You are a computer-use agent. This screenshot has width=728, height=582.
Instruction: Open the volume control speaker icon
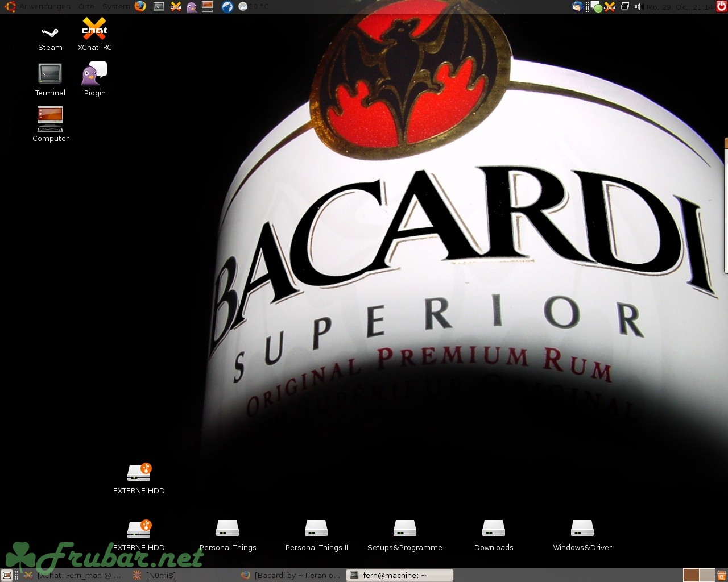[638, 7]
